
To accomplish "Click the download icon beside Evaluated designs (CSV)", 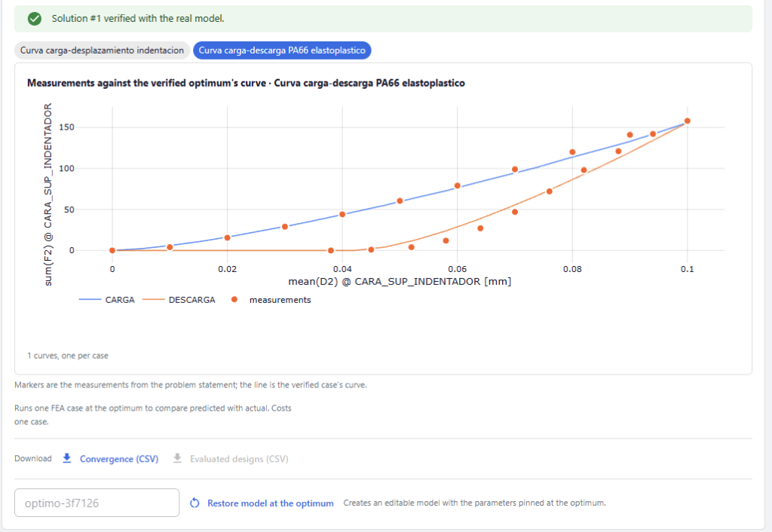I will point(177,459).
